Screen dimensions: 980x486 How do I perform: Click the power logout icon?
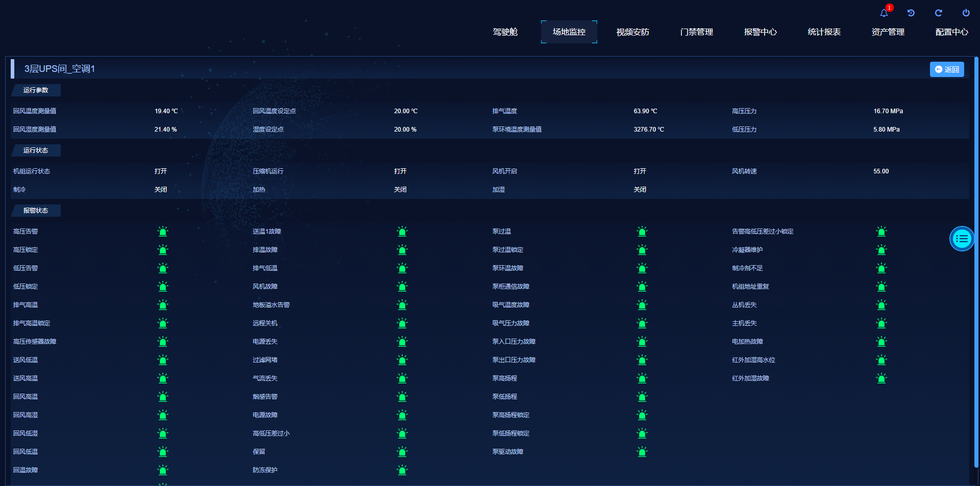click(966, 13)
